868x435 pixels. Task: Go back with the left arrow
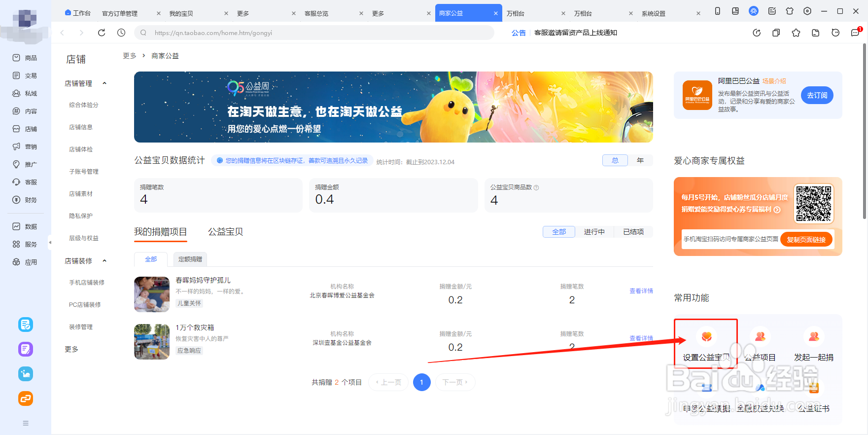[x=62, y=33]
